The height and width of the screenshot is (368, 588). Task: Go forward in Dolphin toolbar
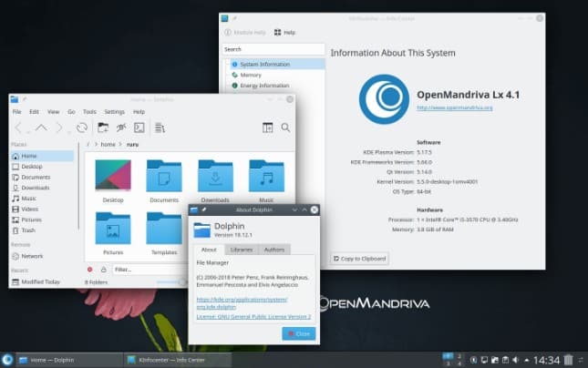(x=59, y=128)
